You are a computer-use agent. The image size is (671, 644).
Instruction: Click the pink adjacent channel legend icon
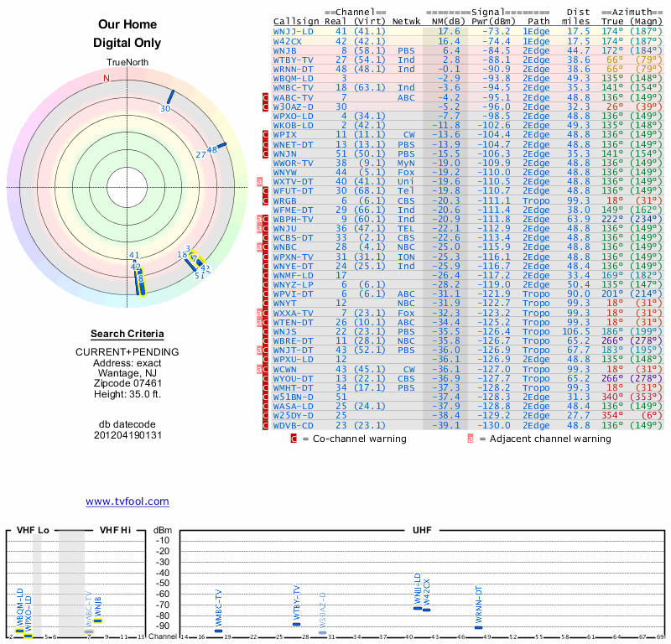click(471, 438)
